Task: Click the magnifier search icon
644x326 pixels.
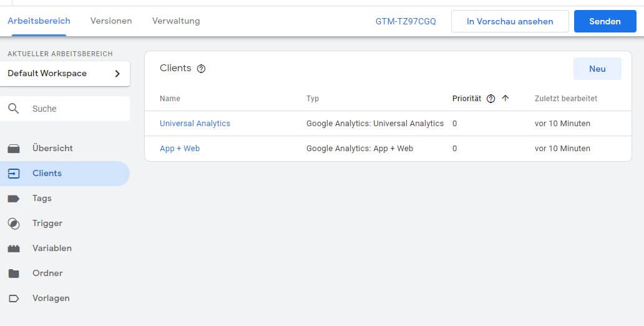Action: [x=14, y=109]
